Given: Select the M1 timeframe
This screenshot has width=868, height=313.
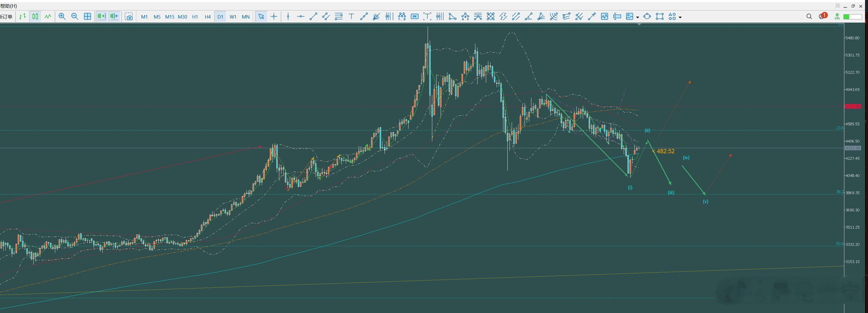Looking at the screenshot, I should [x=145, y=16].
